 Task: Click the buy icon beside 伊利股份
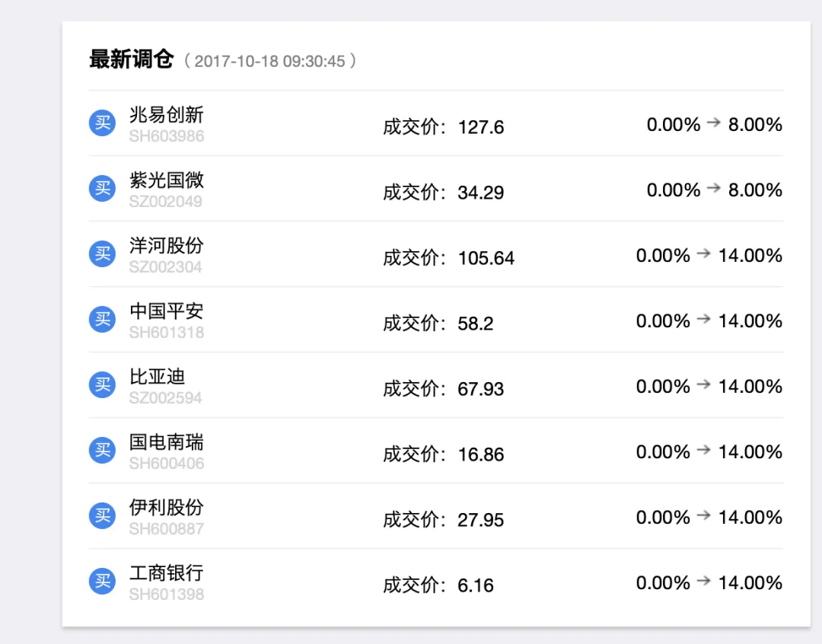102,515
